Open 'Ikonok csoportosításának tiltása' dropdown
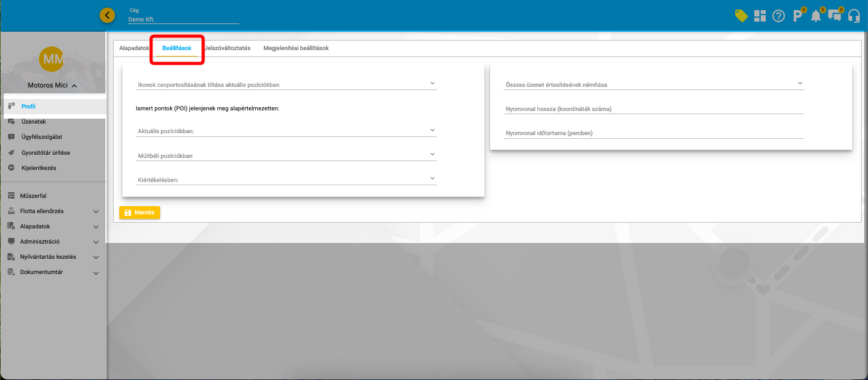The width and height of the screenshot is (868, 380). [286, 84]
